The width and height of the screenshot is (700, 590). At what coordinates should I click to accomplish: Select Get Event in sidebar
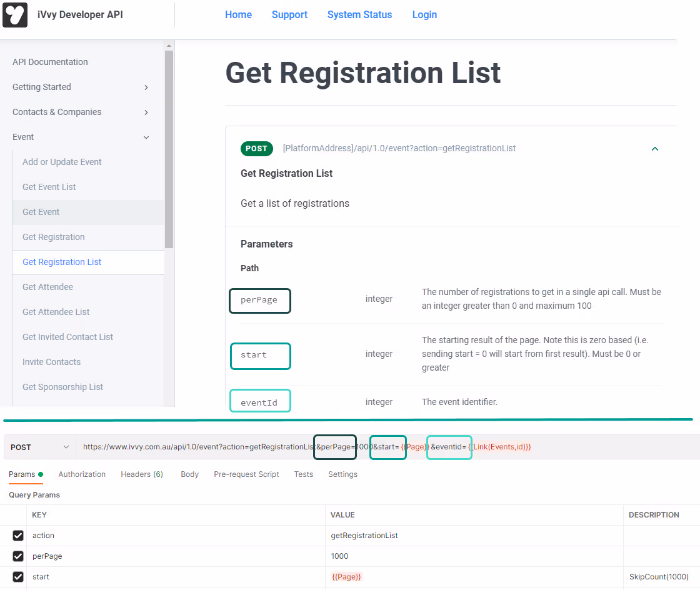(x=41, y=212)
